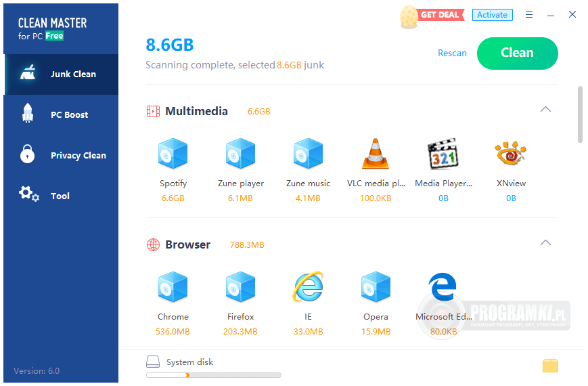This screenshot has height=386, width=588.
Task: Select the Zune music icon
Action: coord(308,153)
